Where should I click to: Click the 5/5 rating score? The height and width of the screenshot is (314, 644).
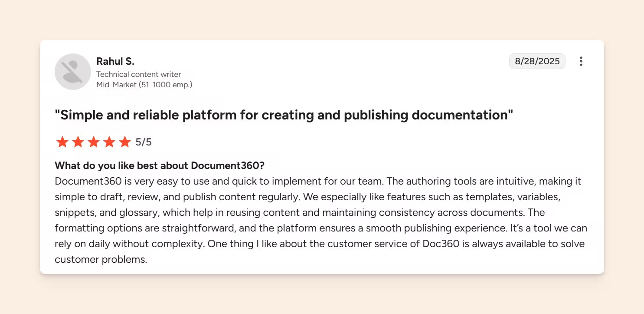(144, 142)
